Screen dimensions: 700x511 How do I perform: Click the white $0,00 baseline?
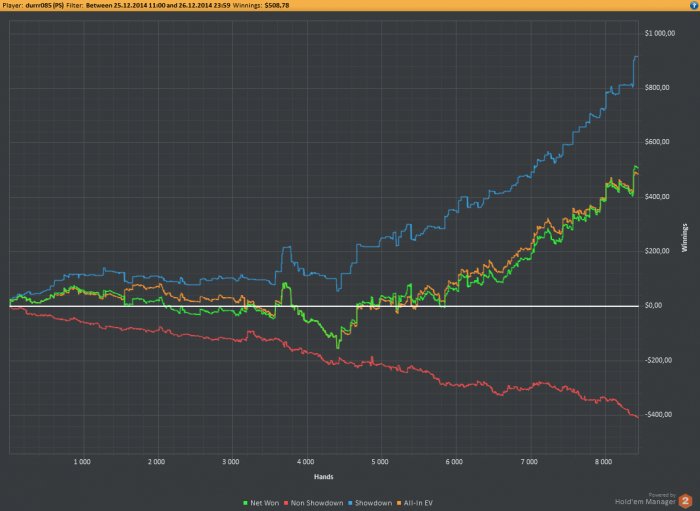tap(324, 306)
